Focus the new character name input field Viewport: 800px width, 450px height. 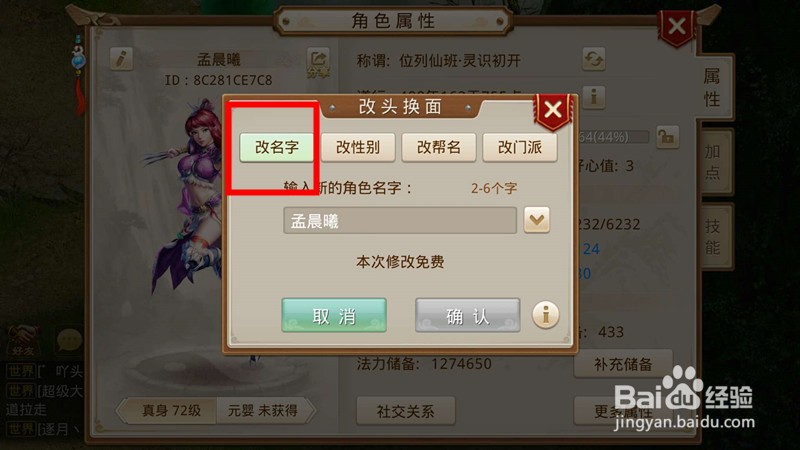400,220
